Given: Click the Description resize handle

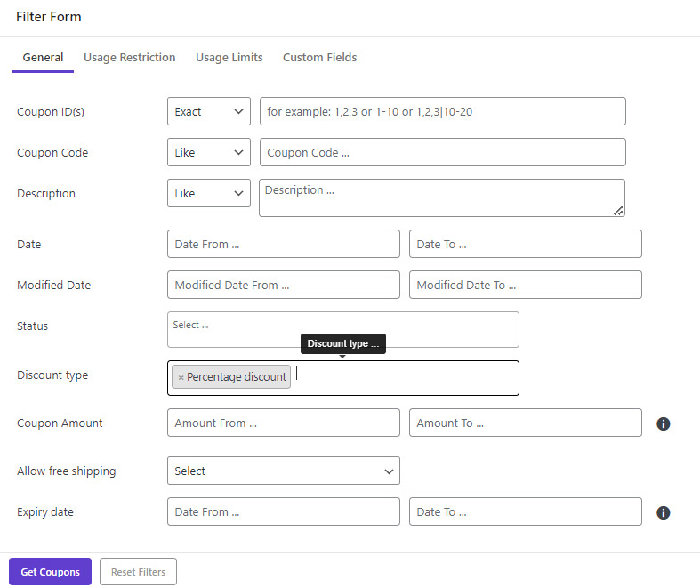Looking at the screenshot, I should click(x=618, y=211).
